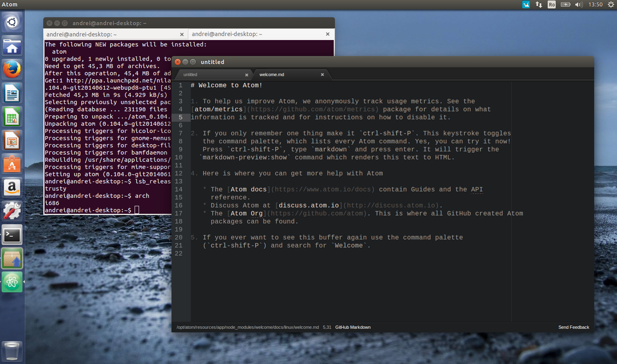Click the battery indicator in the top panel

(x=566, y=4)
